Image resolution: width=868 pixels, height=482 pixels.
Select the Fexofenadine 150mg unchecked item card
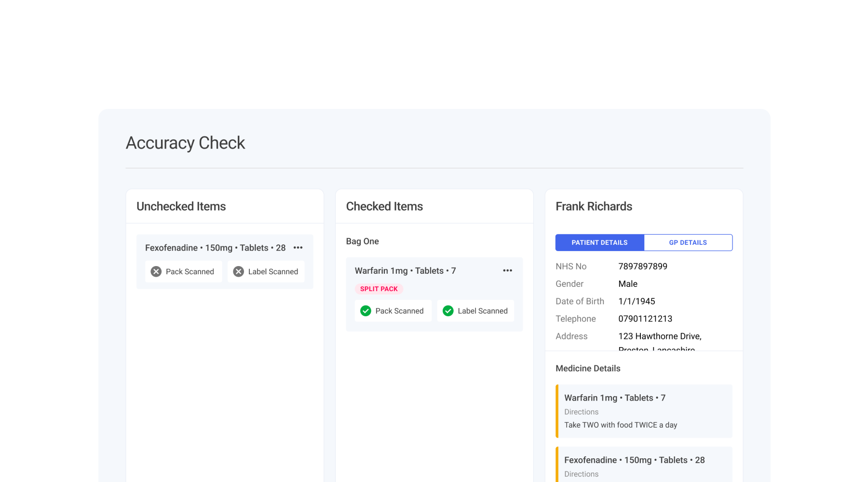click(x=225, y=262)
